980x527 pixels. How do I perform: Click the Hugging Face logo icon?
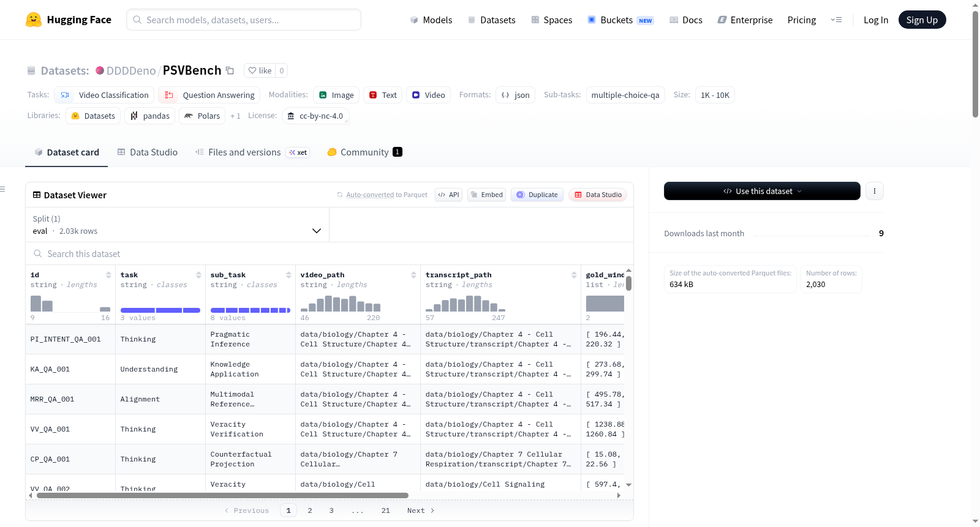coord(34,20)
